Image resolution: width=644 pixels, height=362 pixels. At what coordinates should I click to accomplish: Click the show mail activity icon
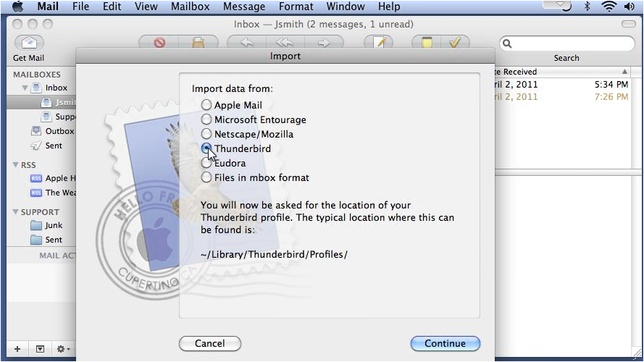click(40, 349)
